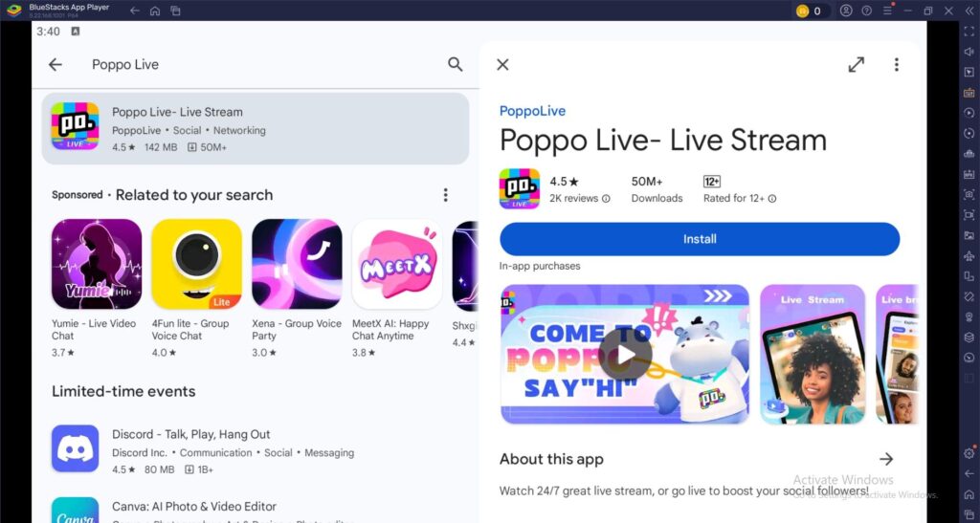Image resolution: width=980 pixels, height=523 pixels.
Task: Click the In-app purchases label
Action: coord(540,266)
